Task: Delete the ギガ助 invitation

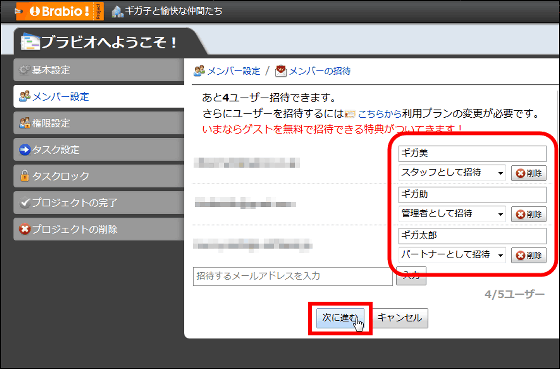Action: tap(529, 214)
